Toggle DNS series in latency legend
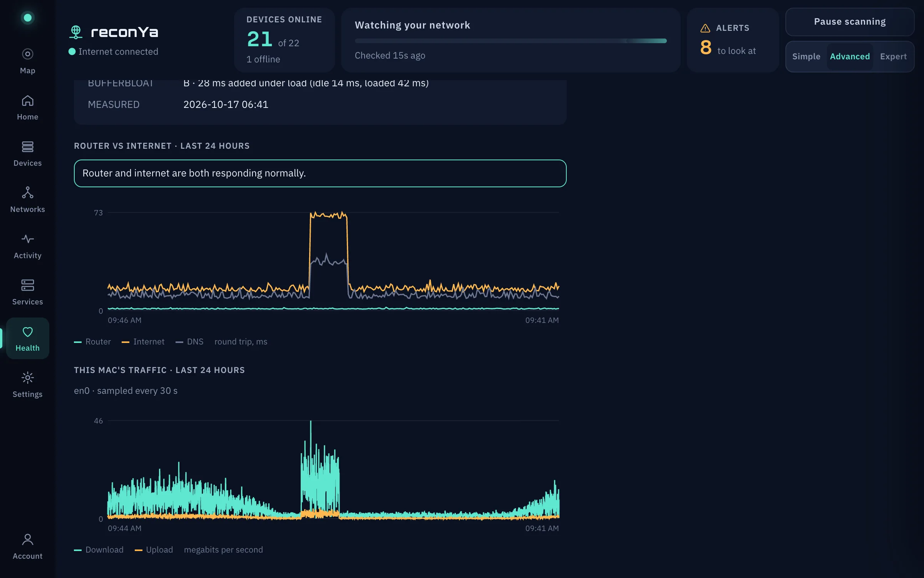 coord(189,342)
